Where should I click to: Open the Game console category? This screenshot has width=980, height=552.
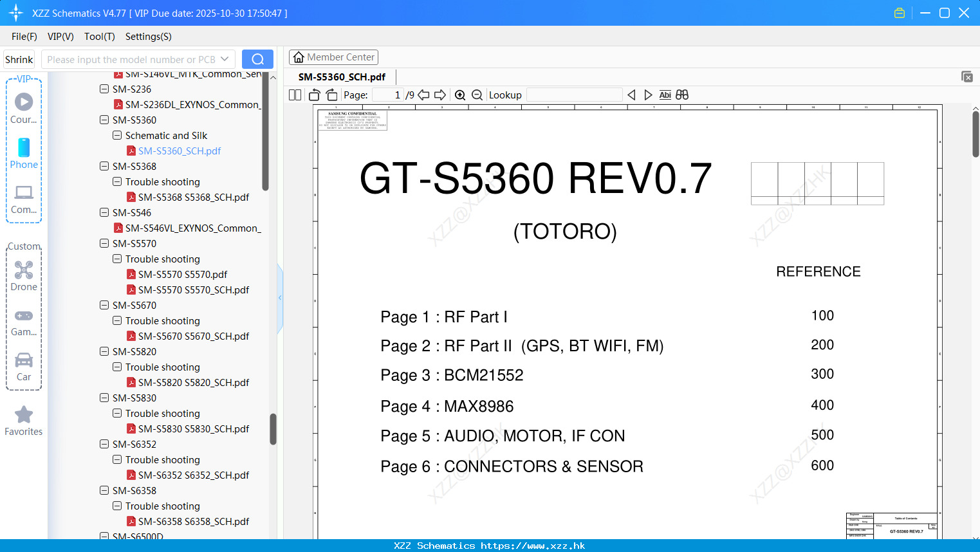coord(24,322)
